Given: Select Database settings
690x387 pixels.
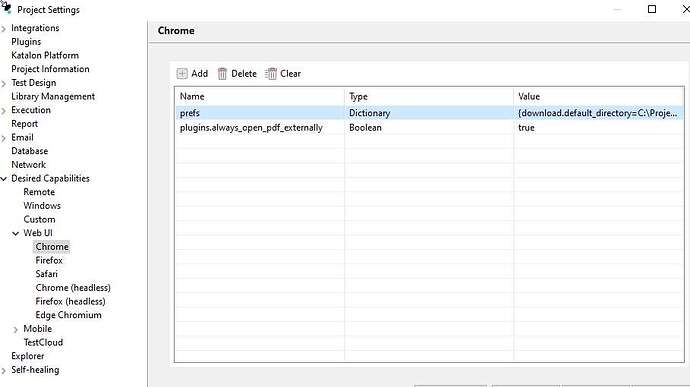Looking at the screenshot, I should click(x=29, y=151).
